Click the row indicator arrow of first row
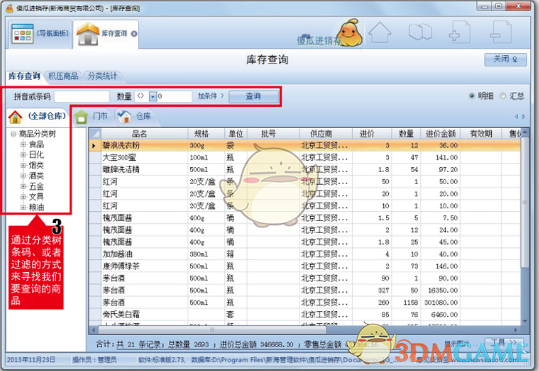 point(94,146)
